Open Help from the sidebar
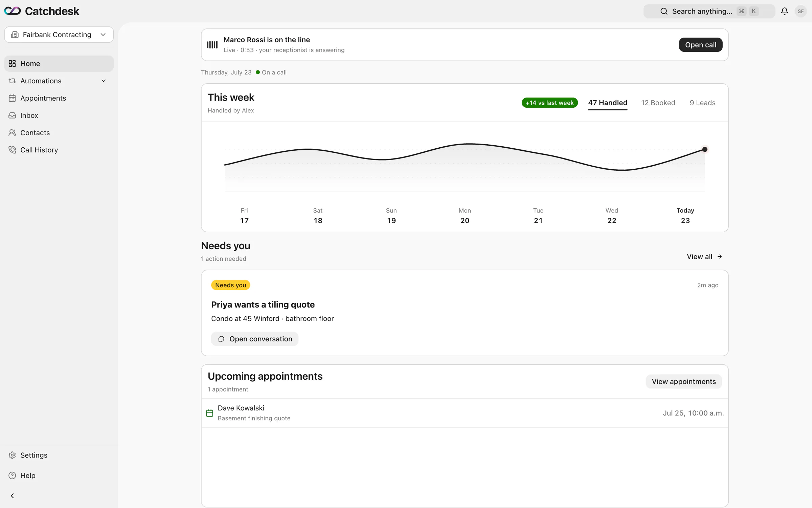Screen dimensions: 812x508 [x=59, y=475]
